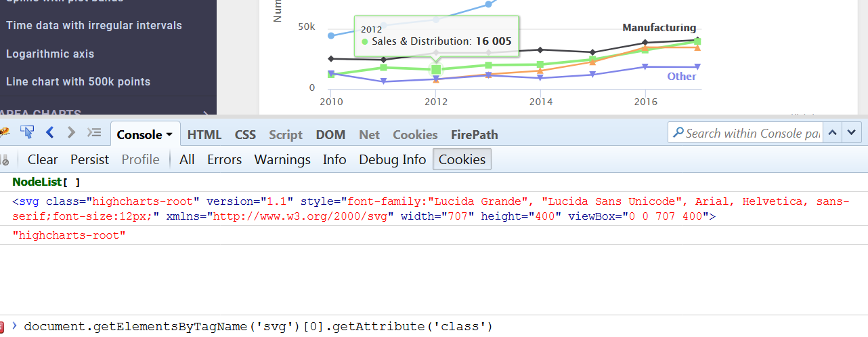Click the chart tooltip showing 16 005

tap(436, 37)
